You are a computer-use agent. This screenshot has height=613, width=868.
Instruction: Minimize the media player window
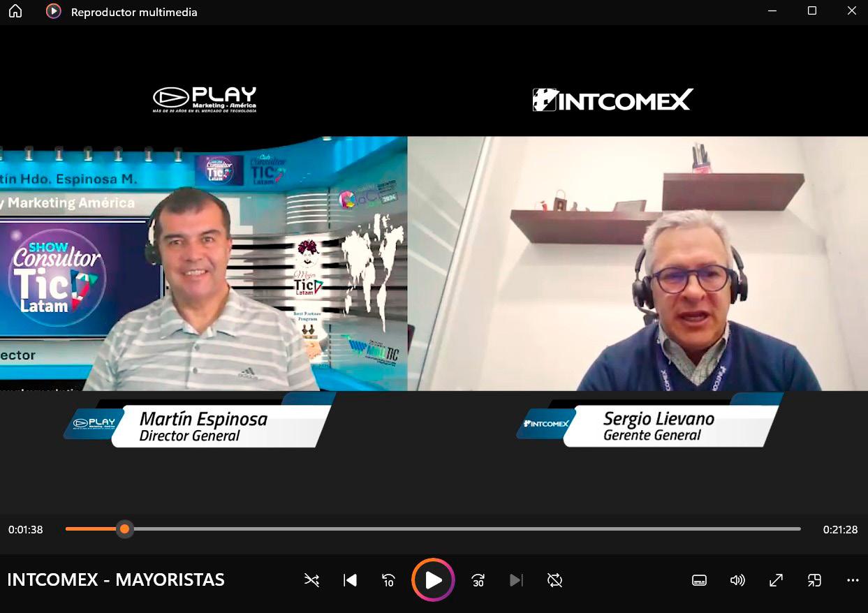pos(772,11)
